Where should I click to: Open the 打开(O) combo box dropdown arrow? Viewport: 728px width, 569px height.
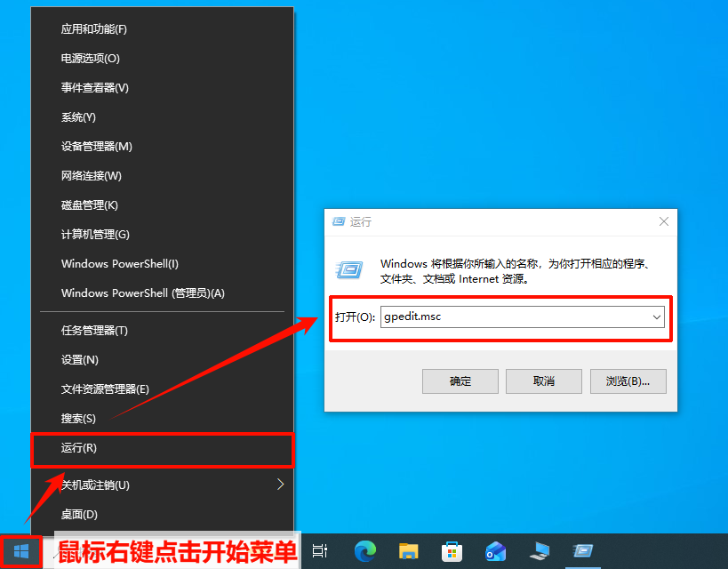point(656,317)
